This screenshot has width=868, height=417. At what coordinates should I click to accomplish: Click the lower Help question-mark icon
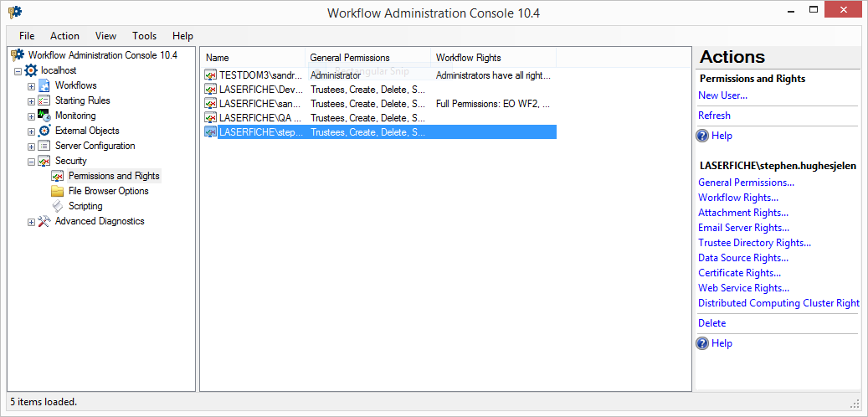[x=702, y=343]
